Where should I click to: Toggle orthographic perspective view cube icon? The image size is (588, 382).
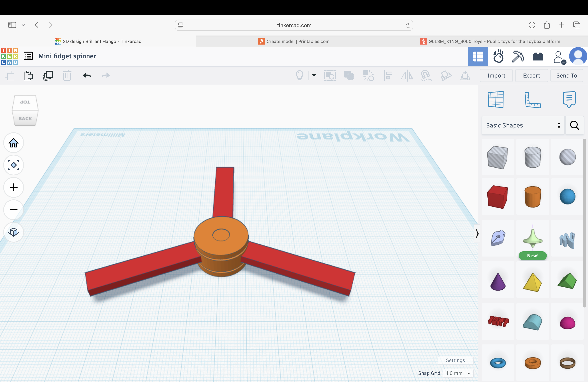14,232
